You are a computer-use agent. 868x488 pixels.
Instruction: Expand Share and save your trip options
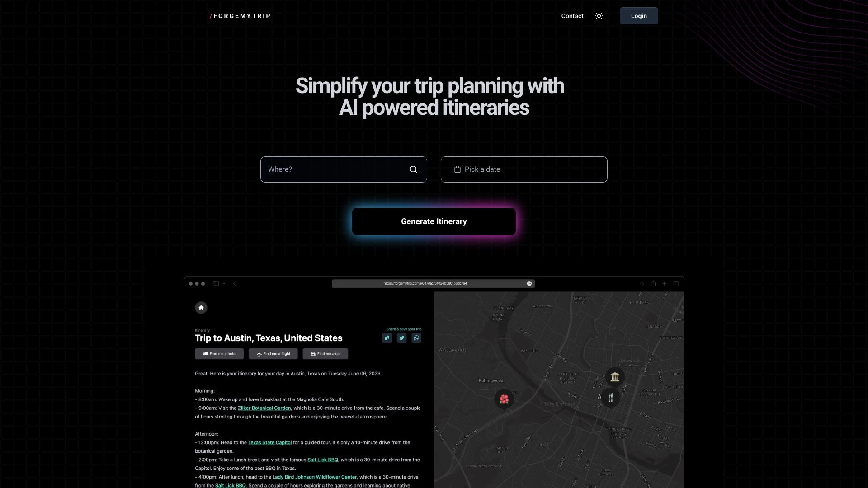tap(404, 329)
